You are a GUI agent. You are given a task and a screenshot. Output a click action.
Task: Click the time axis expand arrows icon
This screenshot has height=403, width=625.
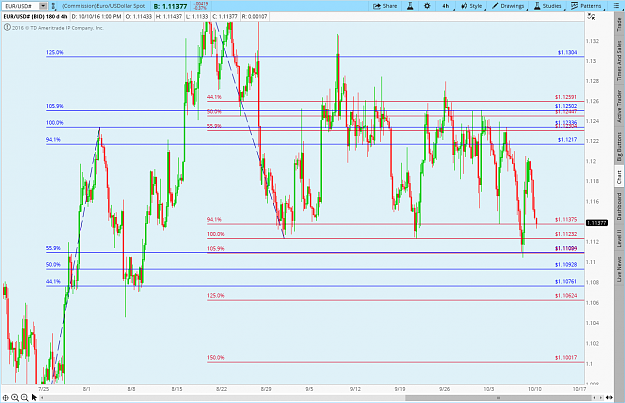(609, 397)
